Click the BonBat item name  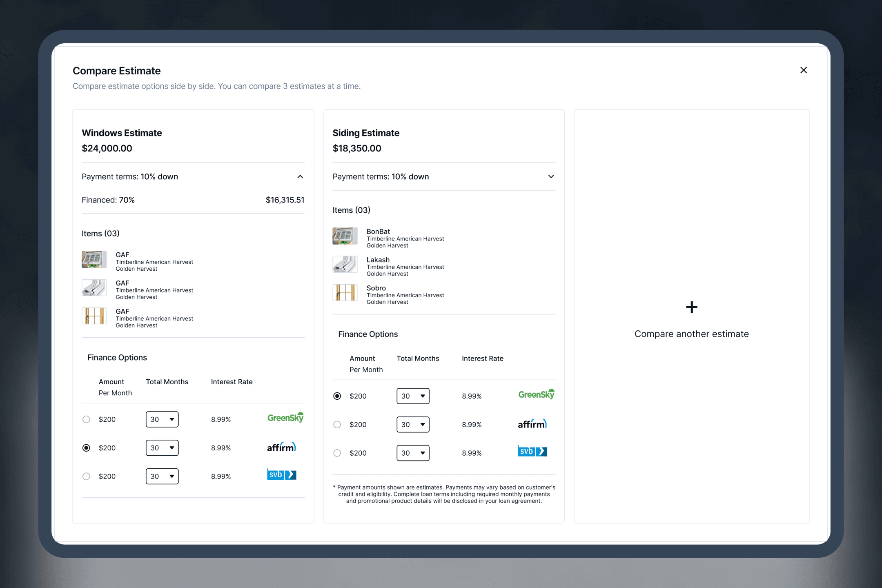378,232
